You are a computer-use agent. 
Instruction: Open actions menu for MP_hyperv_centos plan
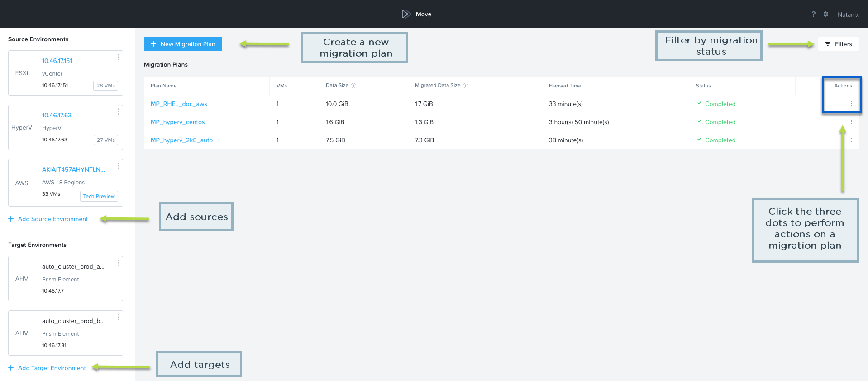point(851,122)
